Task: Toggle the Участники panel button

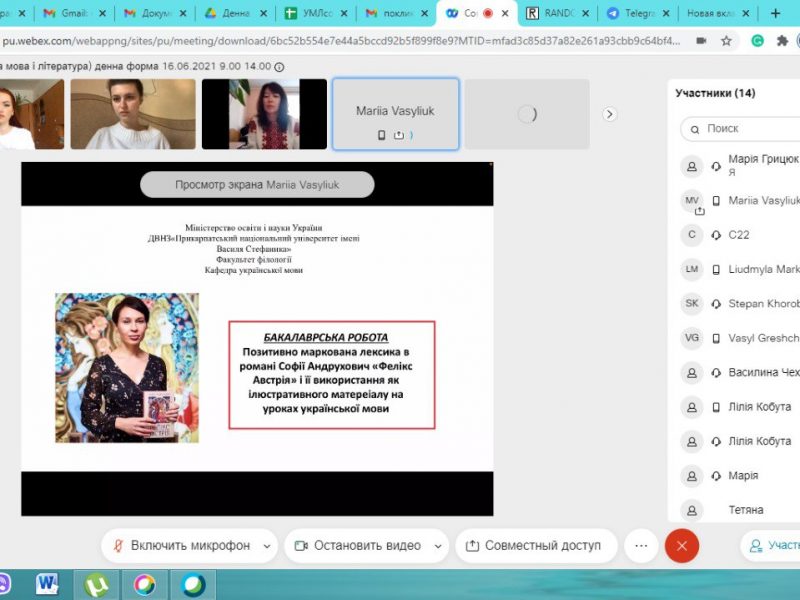Action: [x=770, y=546]
